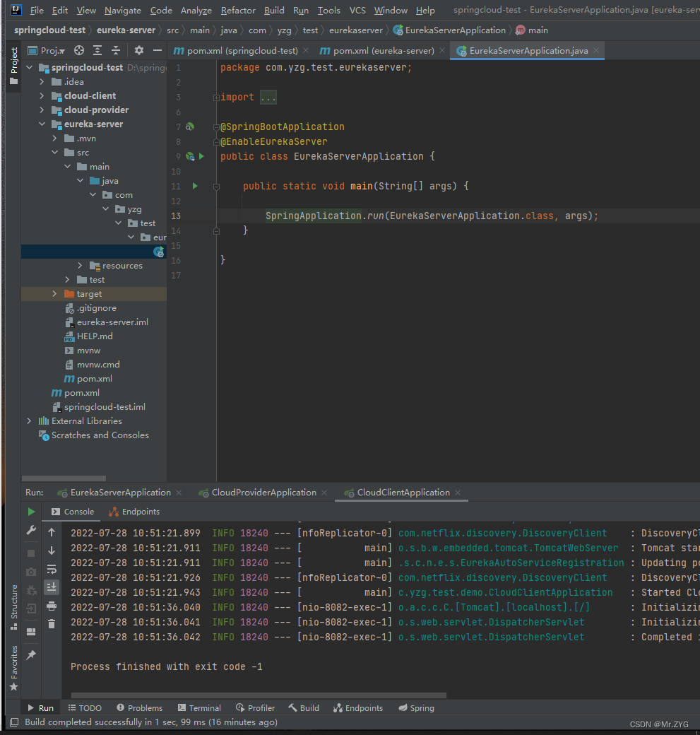Open the File menu
The width and height of the screenshot is (700, 735).
(x=37, y=11)
